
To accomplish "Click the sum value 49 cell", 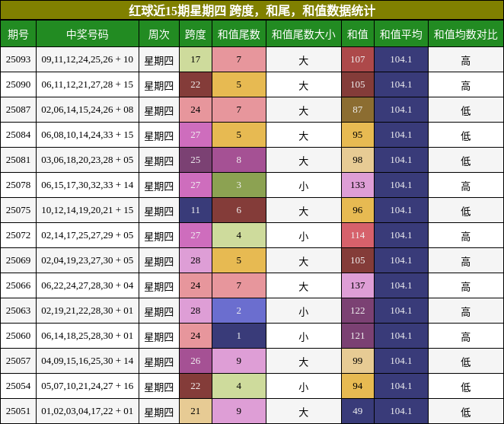I will [358, 411].
